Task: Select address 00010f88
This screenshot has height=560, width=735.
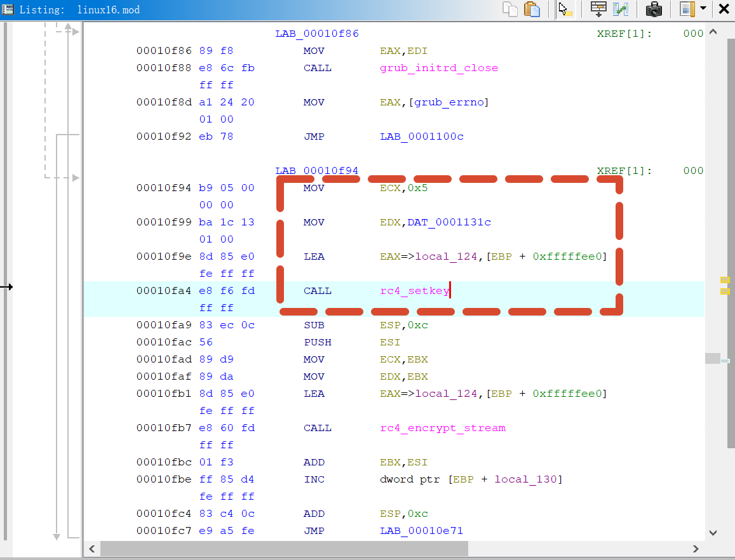Action: [164, 68]
